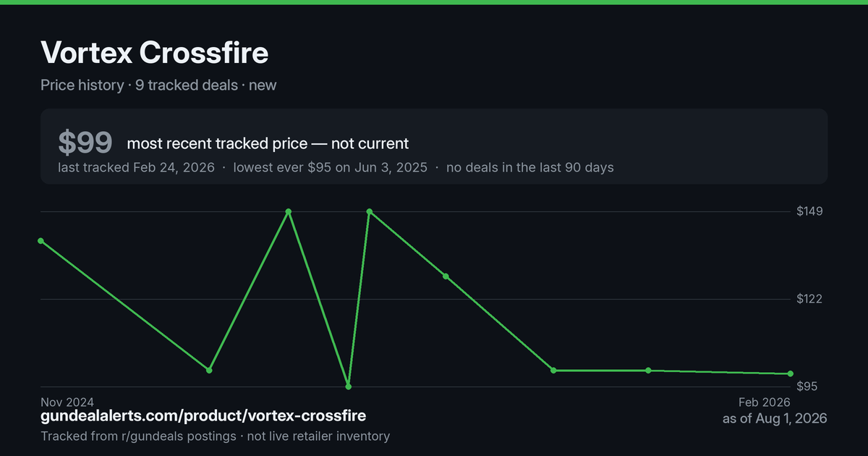Screen dimensions: 868x456
Task: Click the 'as of Aug 1, 2026' date text
Action: 775,418
